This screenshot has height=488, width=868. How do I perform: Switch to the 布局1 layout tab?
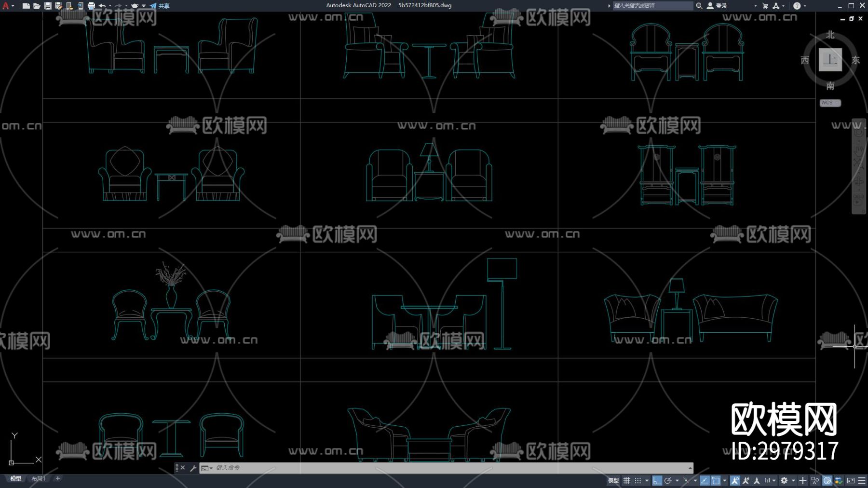coord(39,478)
